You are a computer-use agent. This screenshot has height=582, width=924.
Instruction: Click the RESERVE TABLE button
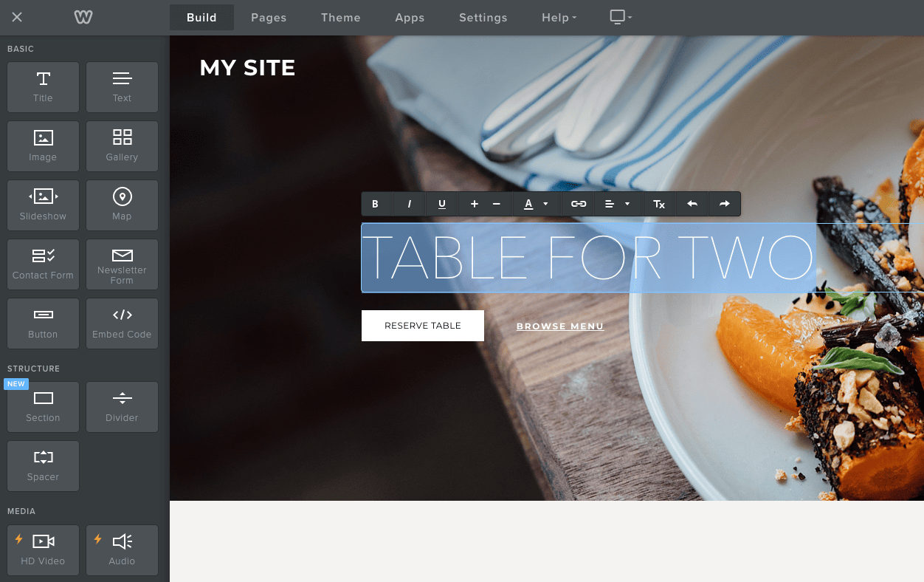click(x=423, y=326)
